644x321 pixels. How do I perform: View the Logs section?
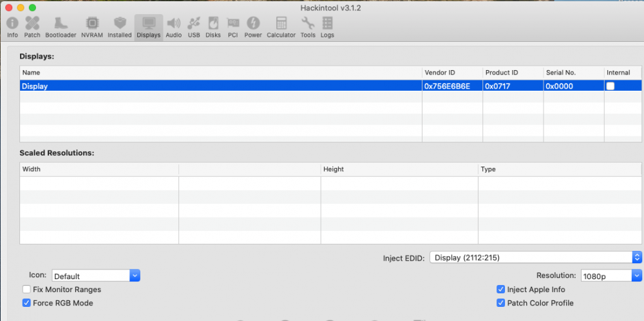pyautogui.click(x=327, y=26)
